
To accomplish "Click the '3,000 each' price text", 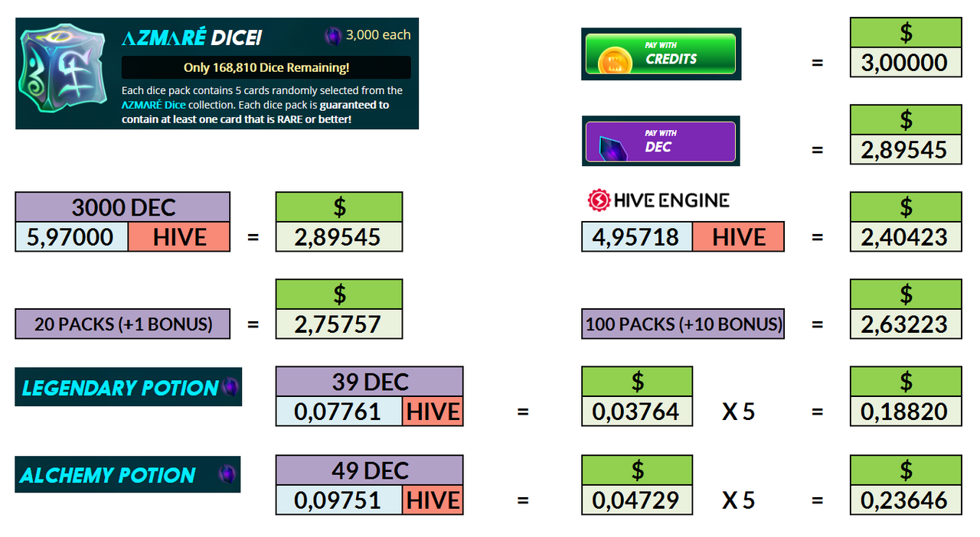I will [x=378, y=35].
